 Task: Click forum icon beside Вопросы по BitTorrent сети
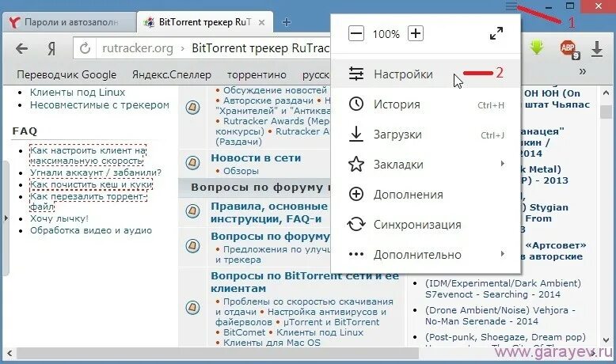tap(192, 307)
